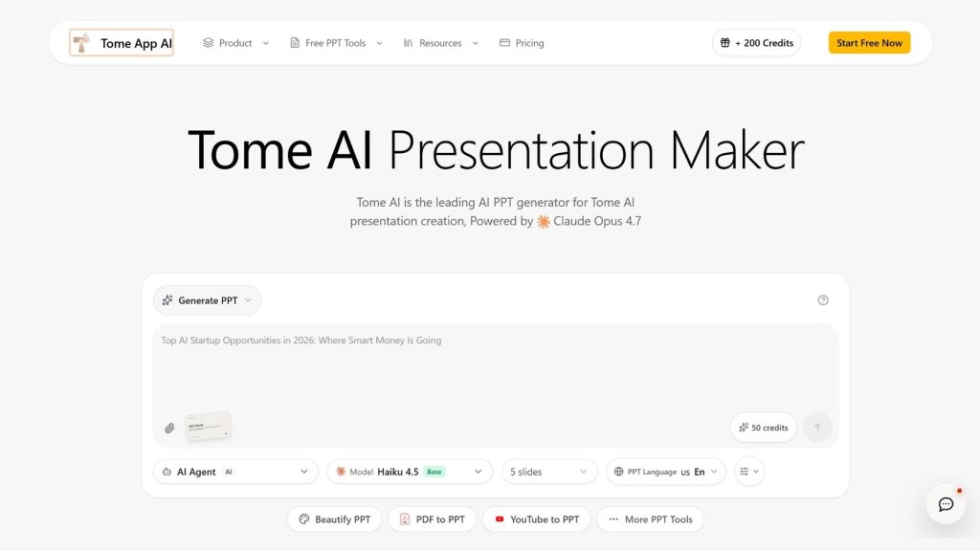The width and height of the screenshot is (980, 551).
Task: Click the Tome App AI logo
Action: (x=122, y=42)
